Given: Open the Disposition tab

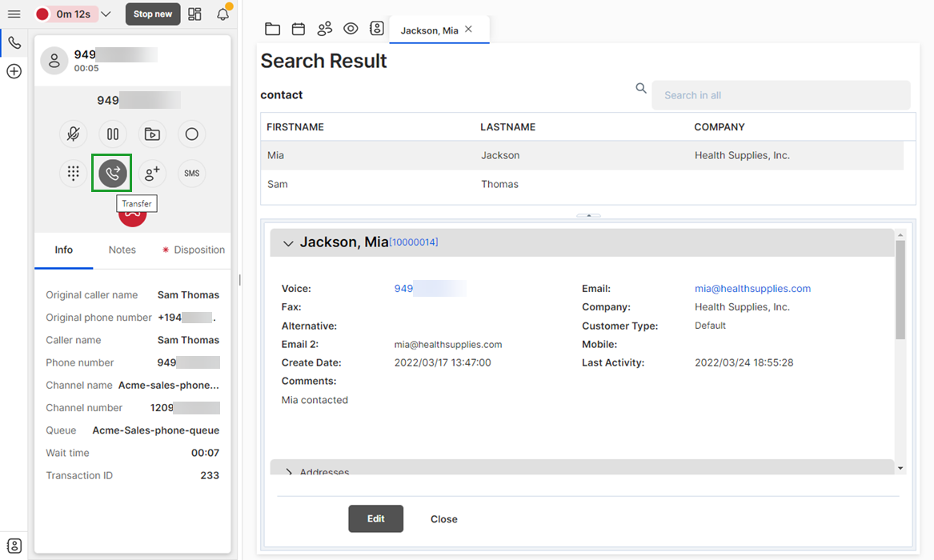Looking at the screenshot, I should (194, 250).
